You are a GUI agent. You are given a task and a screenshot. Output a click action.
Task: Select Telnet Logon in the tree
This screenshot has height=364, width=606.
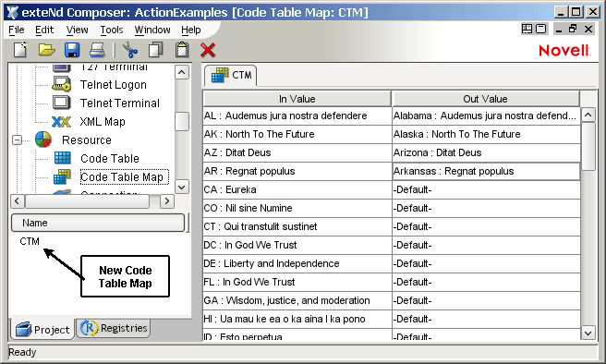(114, 85)
